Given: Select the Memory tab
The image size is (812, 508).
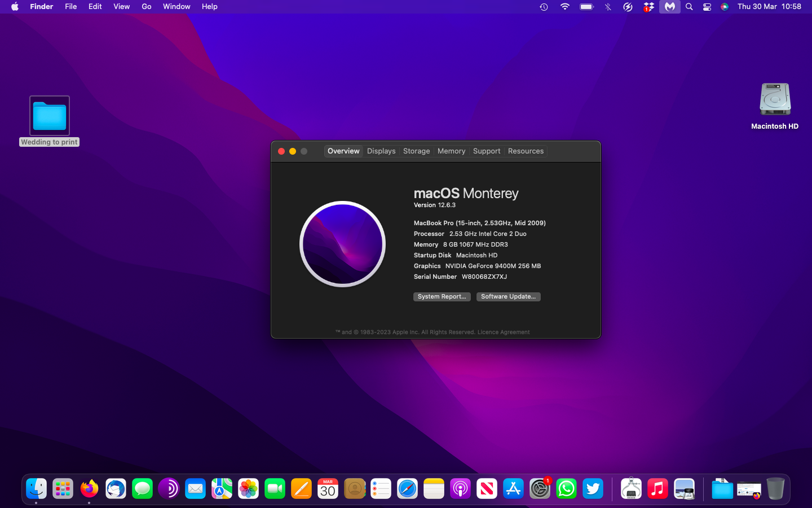Looking at the screenshot, I should pyautogui.click(x=451, y=151).
